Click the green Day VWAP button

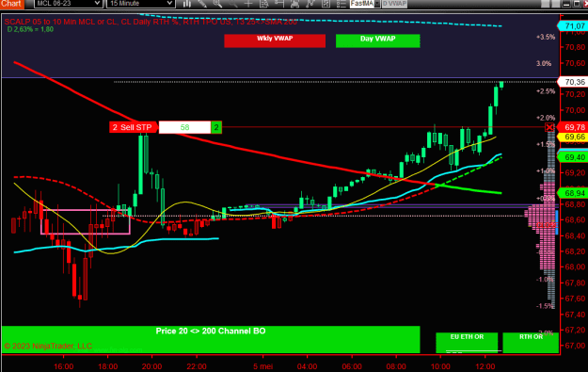coord(377,40)
